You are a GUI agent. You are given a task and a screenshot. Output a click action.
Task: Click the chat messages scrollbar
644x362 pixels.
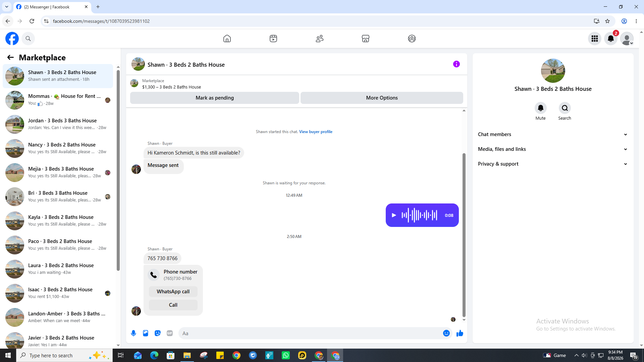[464, 235]
